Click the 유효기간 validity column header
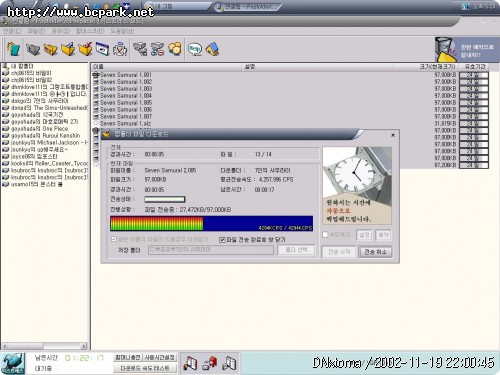Screen dimensions: 500x375 pyautogui.click(x=475, y=67)
